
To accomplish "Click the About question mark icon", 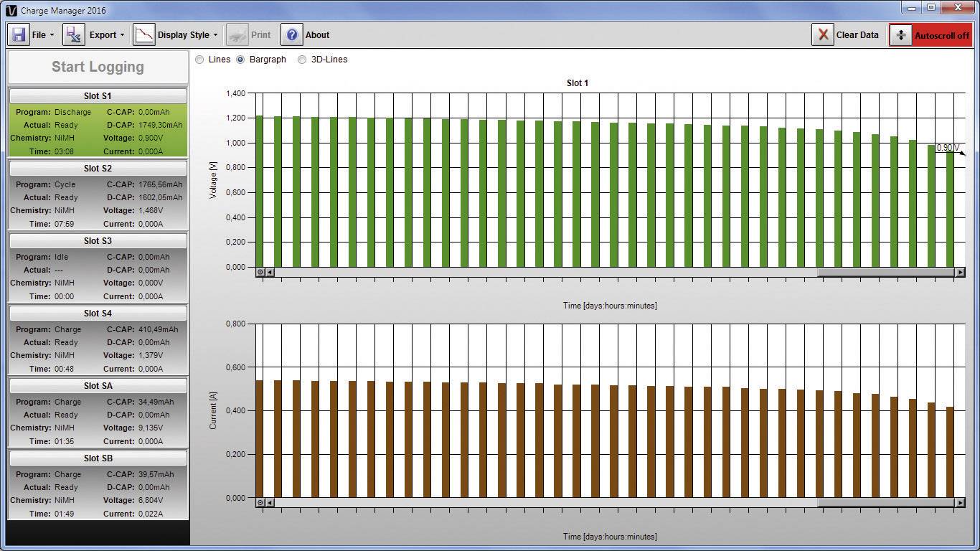I will point(291,34).
